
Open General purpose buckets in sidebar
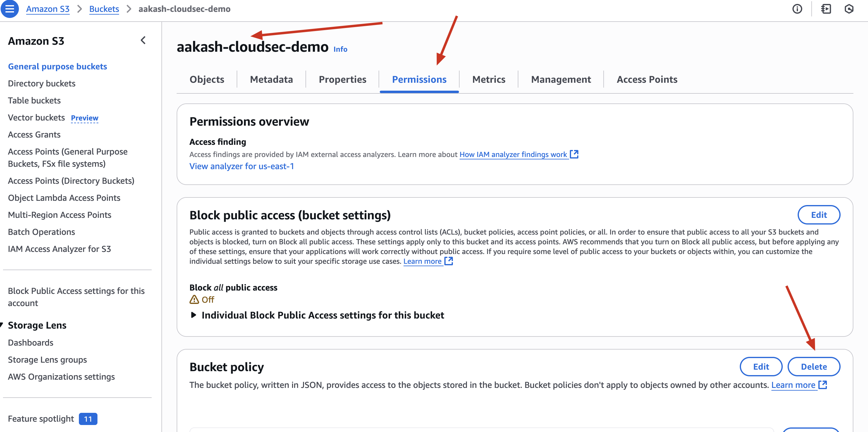[x=58, y=66]
